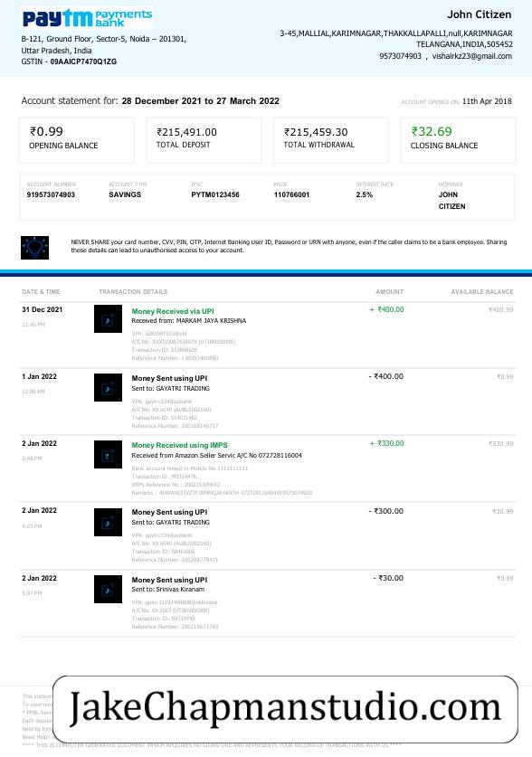532x757 pixels.
Task: Click the icon for the 1 Jan 2022 transaction
Action: (x=109, y=387)
